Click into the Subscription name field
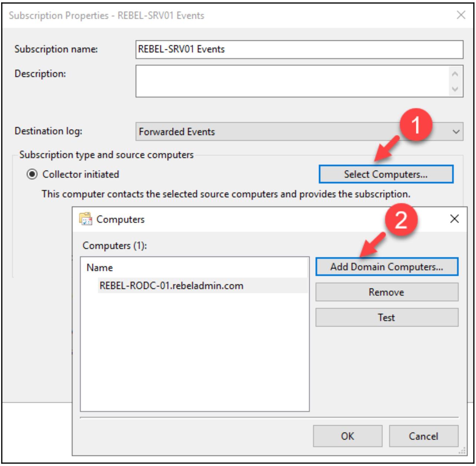The image size is (476, 466). point(299,49)
